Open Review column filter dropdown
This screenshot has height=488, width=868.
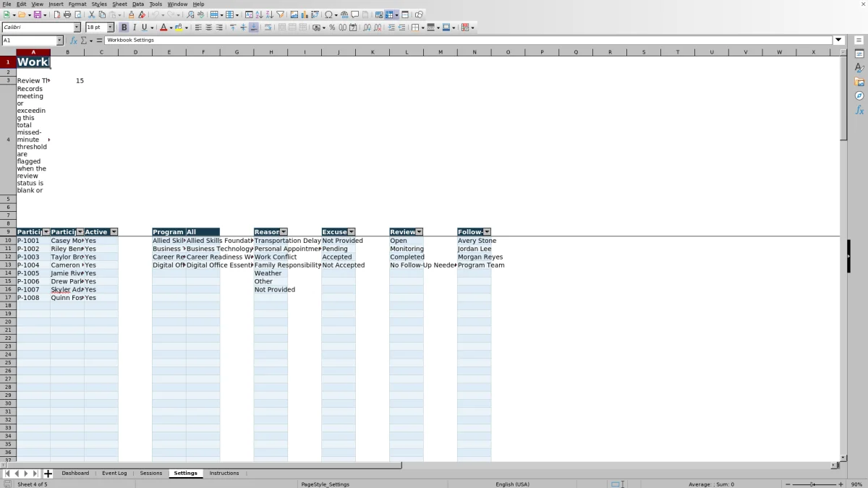(x=419, y=232)
